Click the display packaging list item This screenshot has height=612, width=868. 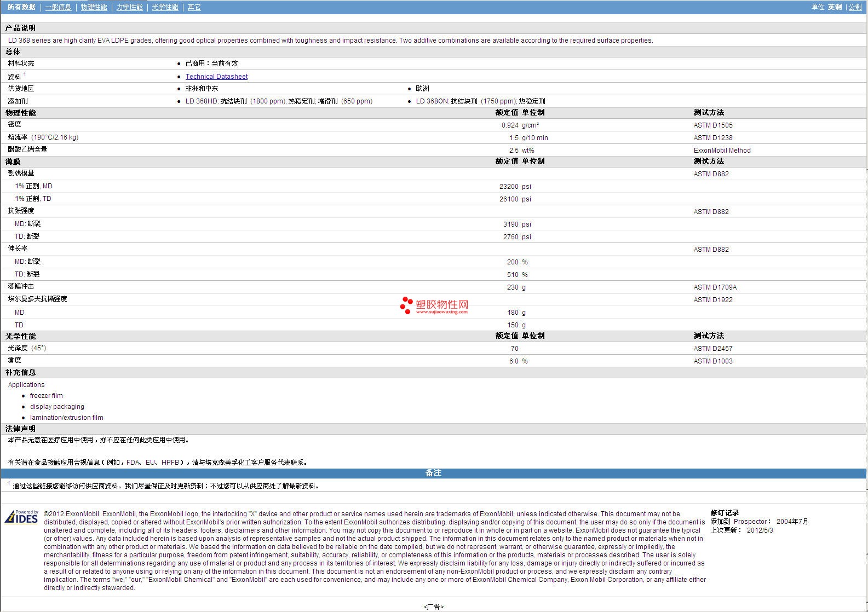(57, 407)
